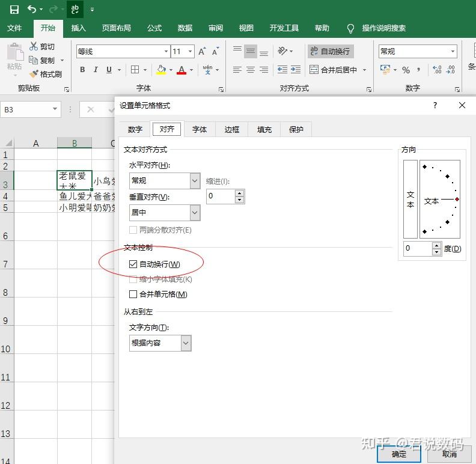Expand the 合并后居中 dropdown arrow
This screenshot has height=464, width=476.
tap(364, 70)
